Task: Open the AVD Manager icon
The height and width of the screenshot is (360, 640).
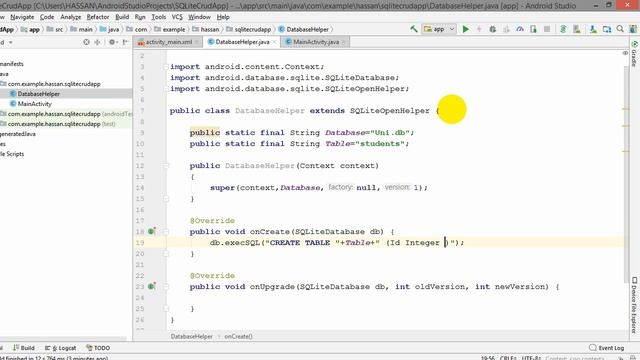Action: coord(577,29)
